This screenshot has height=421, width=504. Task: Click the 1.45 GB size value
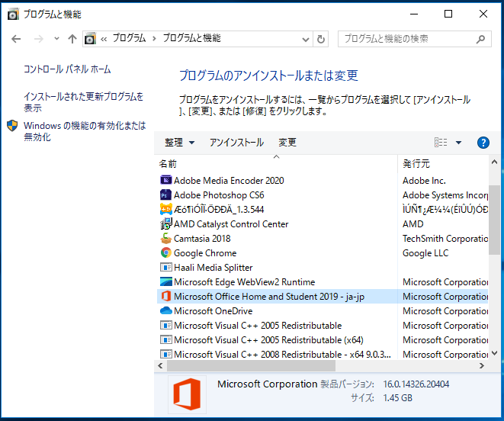[x=397, y=398]
